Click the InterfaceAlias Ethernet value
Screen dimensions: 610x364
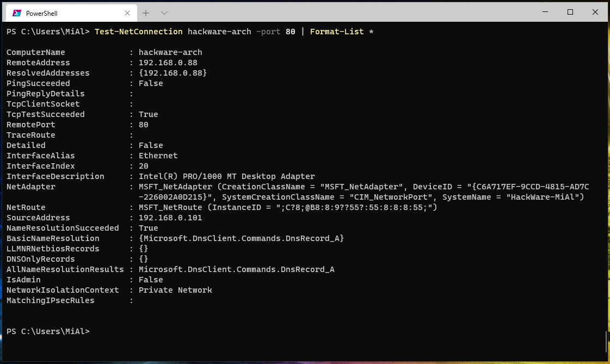[x=158, y=156]
